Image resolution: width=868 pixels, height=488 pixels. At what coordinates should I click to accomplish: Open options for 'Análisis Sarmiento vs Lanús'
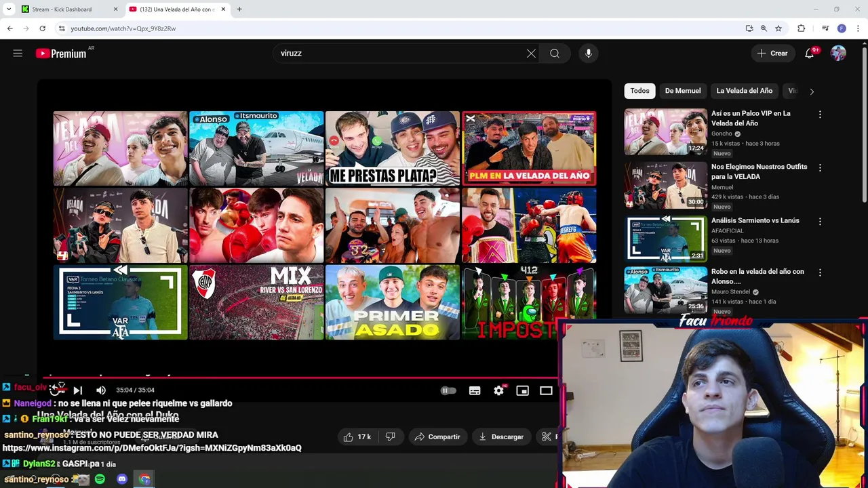820,221
